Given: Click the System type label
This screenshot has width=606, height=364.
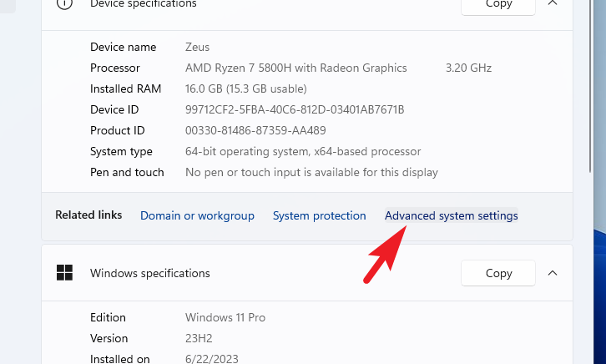Looking at the screenshot, I should coord(121,151).
